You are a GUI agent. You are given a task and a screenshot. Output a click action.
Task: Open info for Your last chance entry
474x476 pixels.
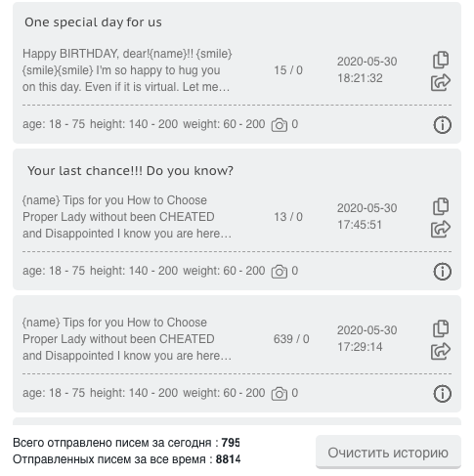[x=442, y=272]
